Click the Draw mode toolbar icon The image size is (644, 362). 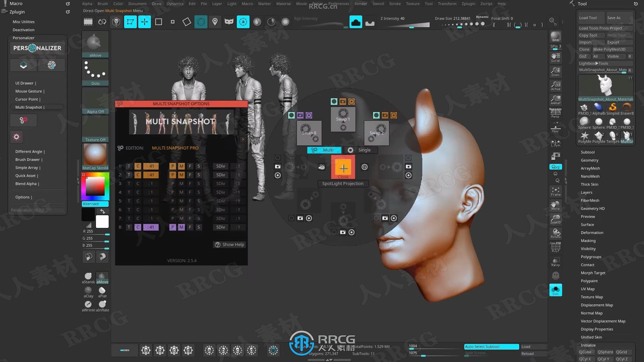pos(145,22)
